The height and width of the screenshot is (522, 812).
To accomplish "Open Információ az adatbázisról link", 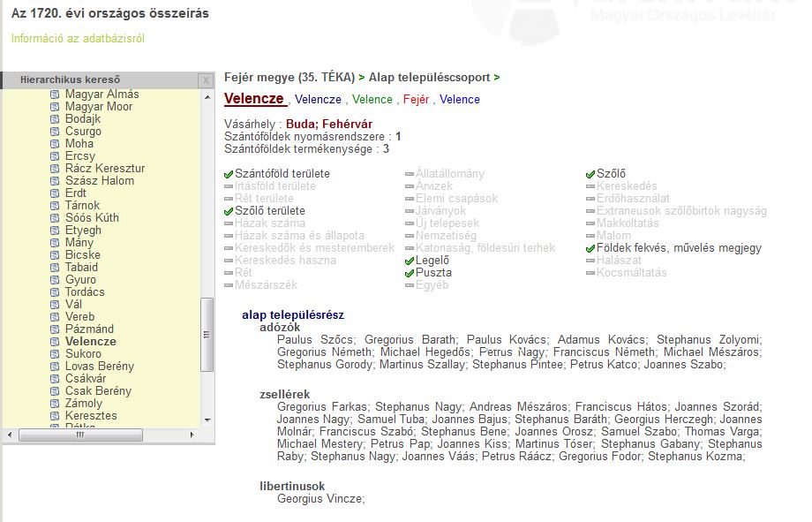I will pyautogui.click(x=78, y=38).
